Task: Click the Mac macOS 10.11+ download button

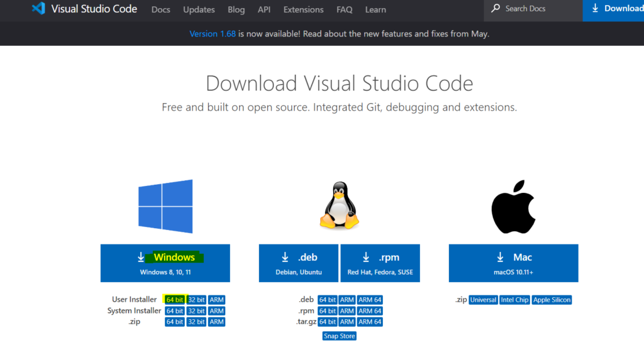Action: [x=513, y=263]
